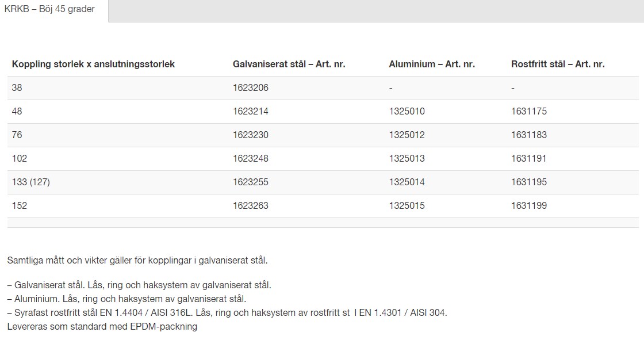
Task: Click article number 1623230
Action: [251, 135]
